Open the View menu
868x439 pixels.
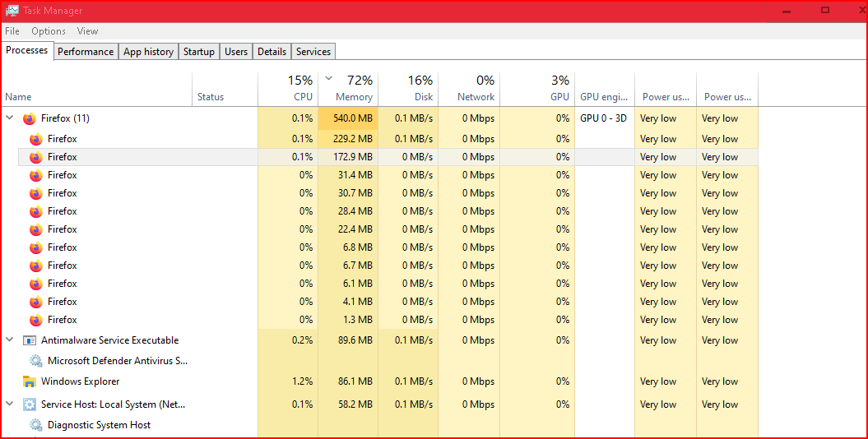tap(87, 31)
